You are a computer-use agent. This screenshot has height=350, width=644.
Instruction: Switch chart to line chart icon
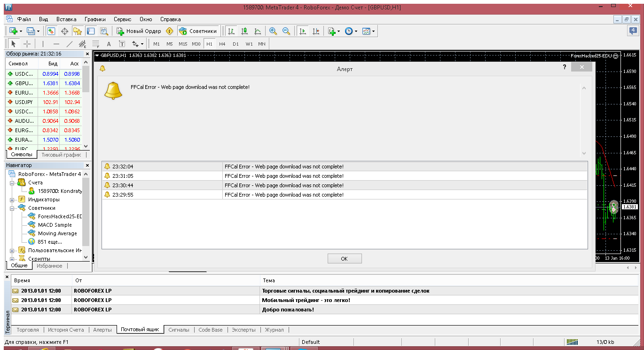tap(258, 31)
